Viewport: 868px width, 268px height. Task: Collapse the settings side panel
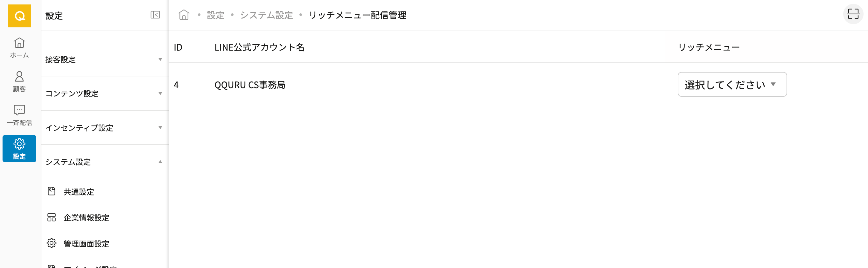pyautogui.click(x=155, y=15)
